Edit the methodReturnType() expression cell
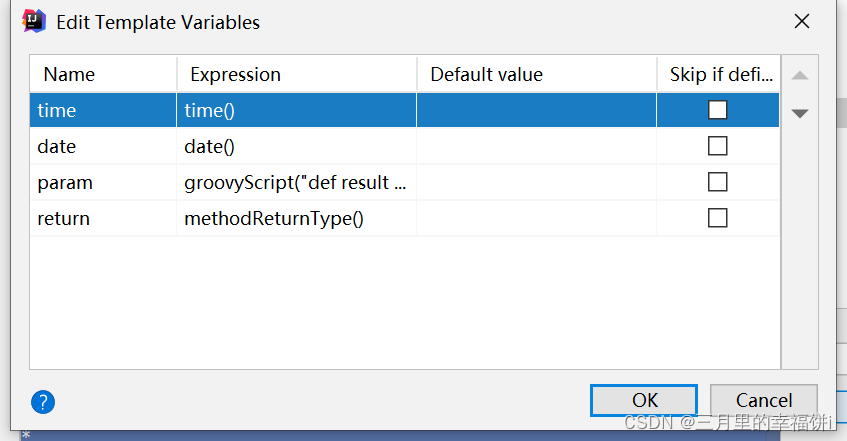The height and width of the screenshot is (441, 847). tap(296, 218)
